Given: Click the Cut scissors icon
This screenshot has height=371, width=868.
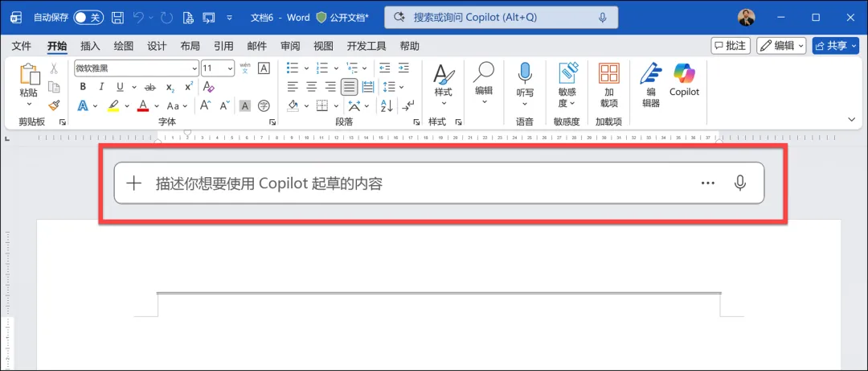Looking at the screenshot, I should (55, 68).
